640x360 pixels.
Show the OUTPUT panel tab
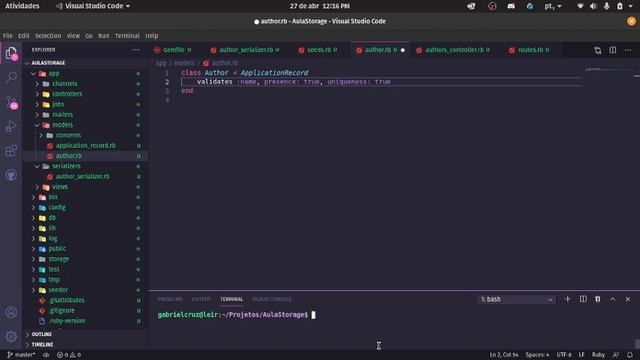click(201, 299)
